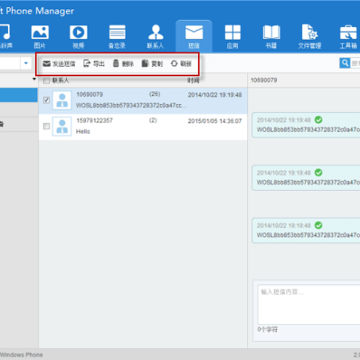
Task: Click 删除 delete toolbar button
Action: point(123,64)
